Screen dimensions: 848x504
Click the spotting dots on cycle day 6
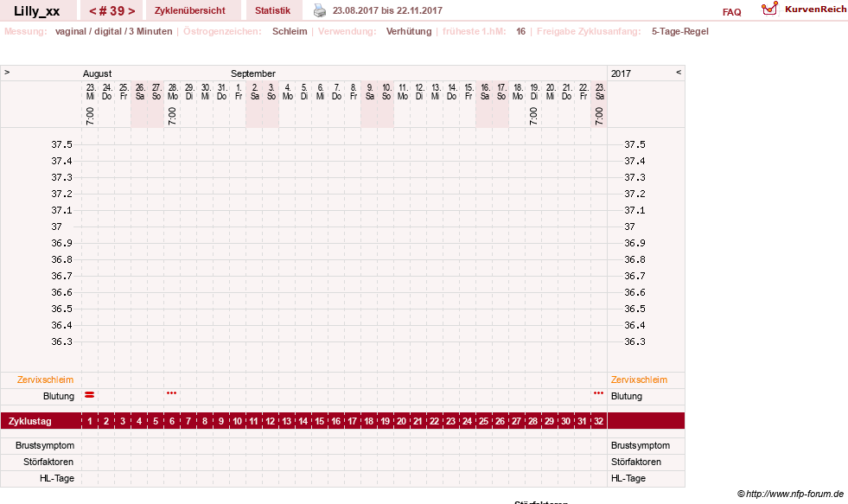coord(171,393)
